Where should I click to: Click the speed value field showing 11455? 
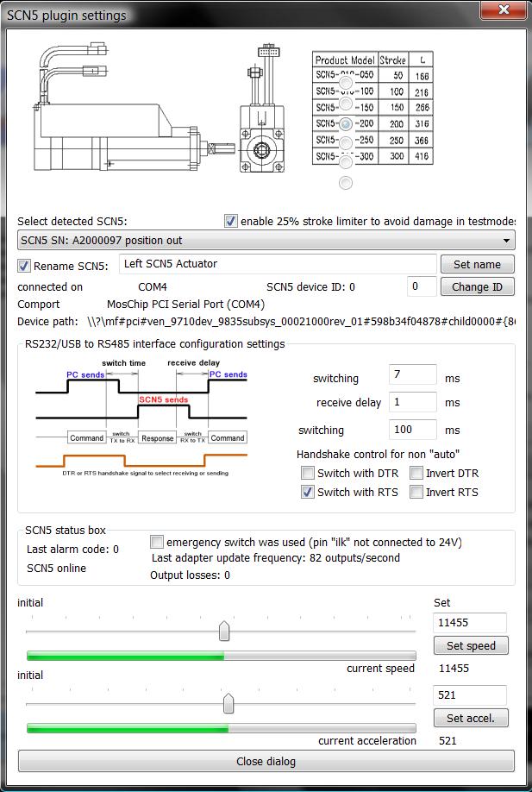[469, 623]
